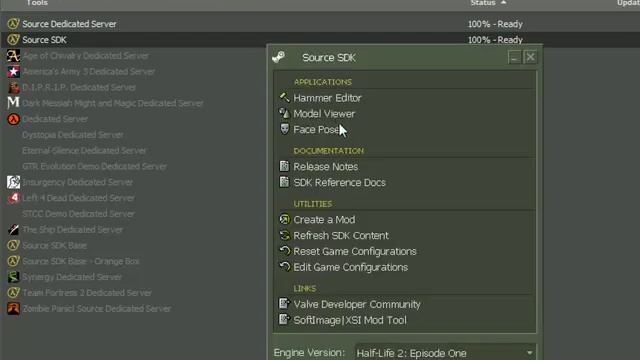Click the Age of Chivalry Dedicated Server icon

(x=13, y=56)
